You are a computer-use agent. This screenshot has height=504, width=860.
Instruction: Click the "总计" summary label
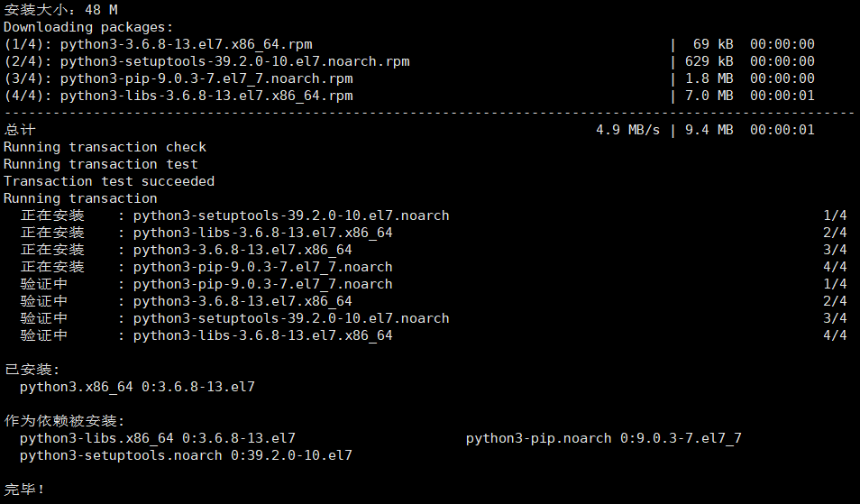click(19, 130)
